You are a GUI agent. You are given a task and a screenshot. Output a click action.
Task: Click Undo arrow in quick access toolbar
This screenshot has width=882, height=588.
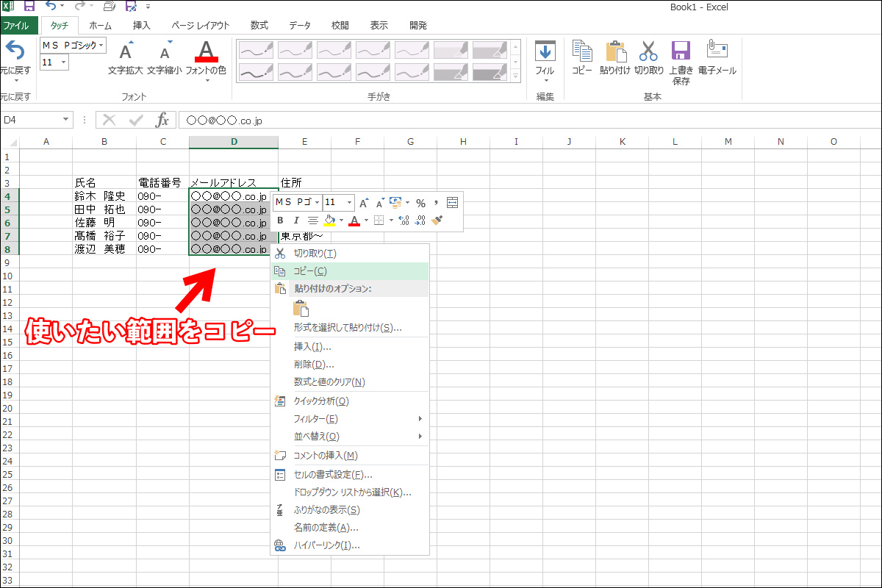click(51, 7)
